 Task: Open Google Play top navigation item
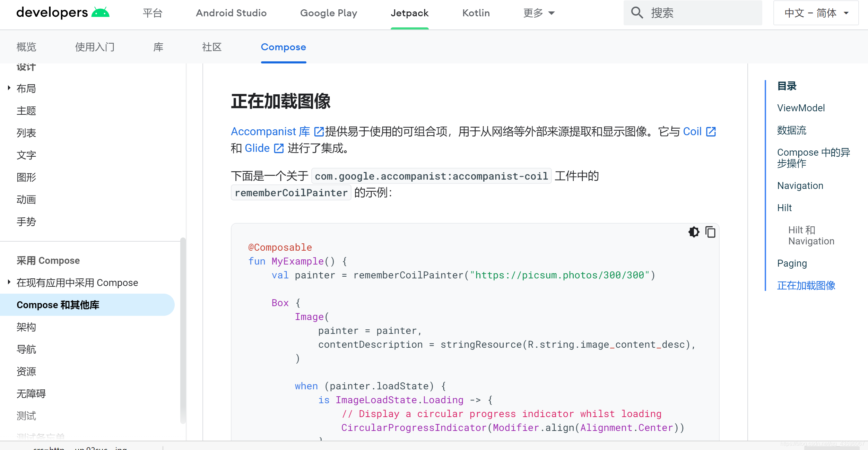point(329,13)
